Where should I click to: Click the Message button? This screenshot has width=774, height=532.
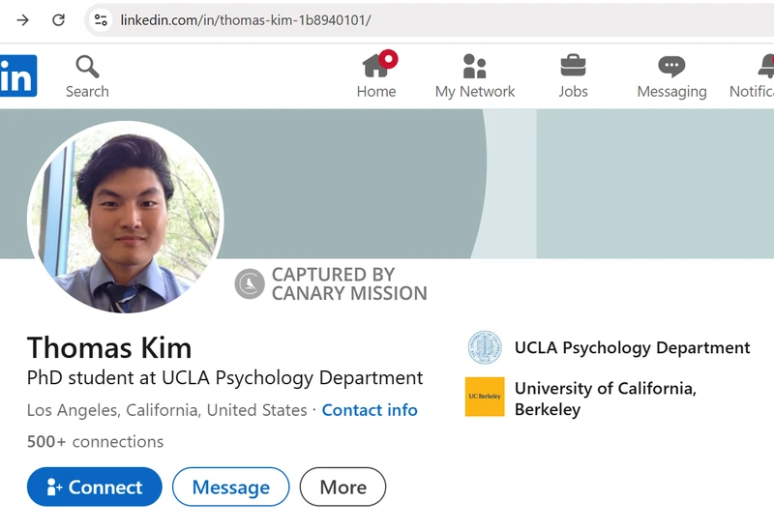(x=230, y=488)
